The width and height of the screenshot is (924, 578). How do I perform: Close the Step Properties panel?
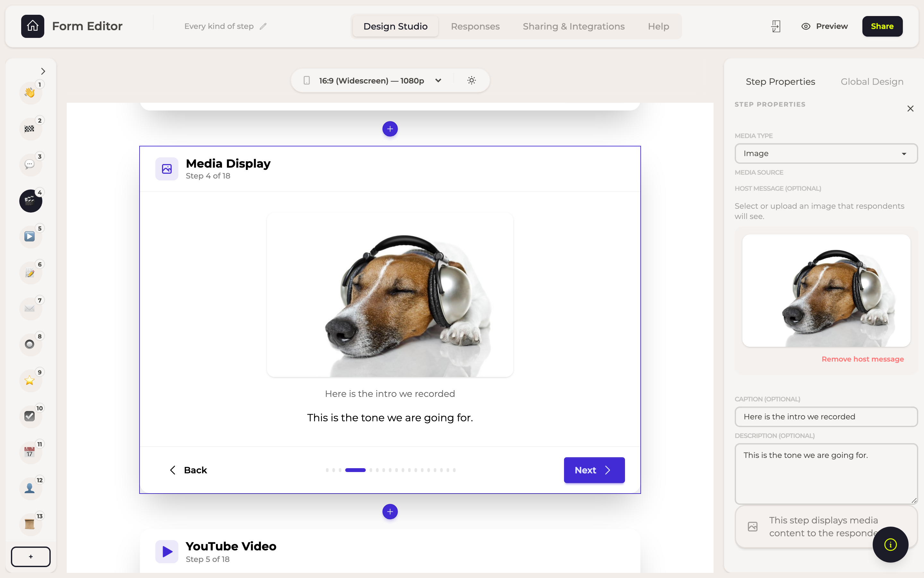pyautogui.click(x=910, y=109)
